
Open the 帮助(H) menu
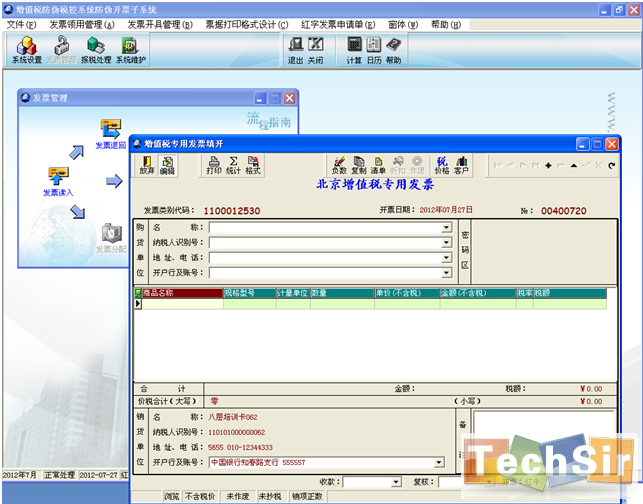(446, 25)
